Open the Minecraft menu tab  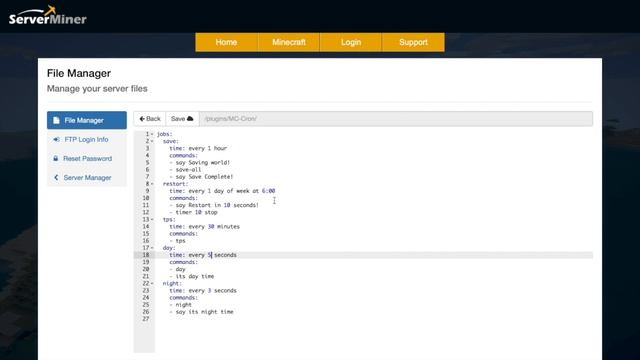[289, 42]
